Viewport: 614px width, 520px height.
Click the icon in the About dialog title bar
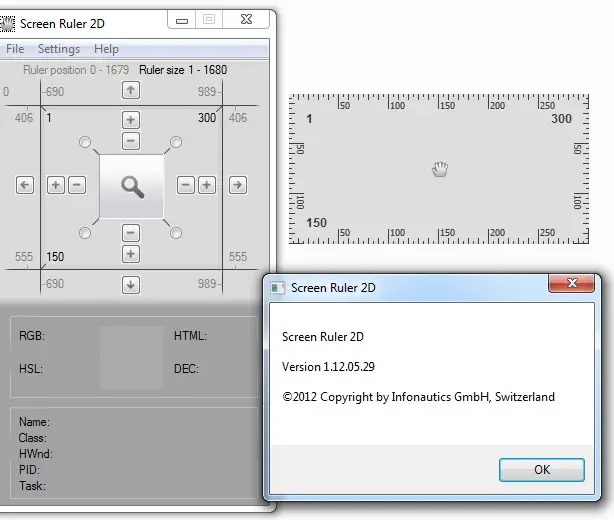[278, 288]
